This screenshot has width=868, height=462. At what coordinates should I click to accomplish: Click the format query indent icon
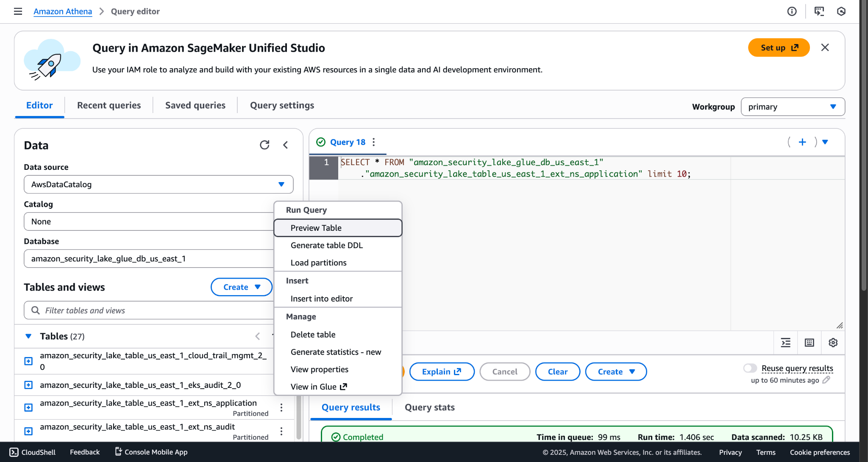click(786, 343)
